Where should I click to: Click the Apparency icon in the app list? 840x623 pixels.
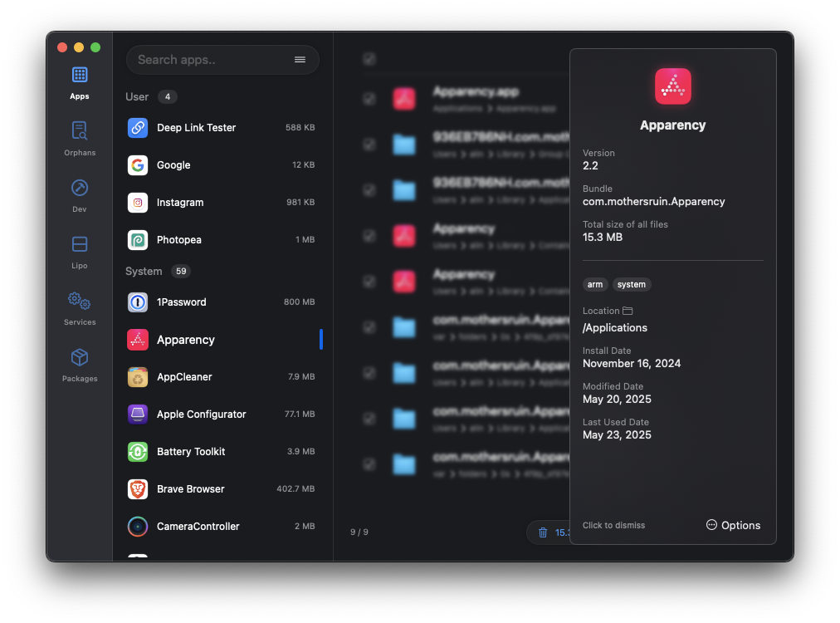pyautogui.click(x=138, y=340)
